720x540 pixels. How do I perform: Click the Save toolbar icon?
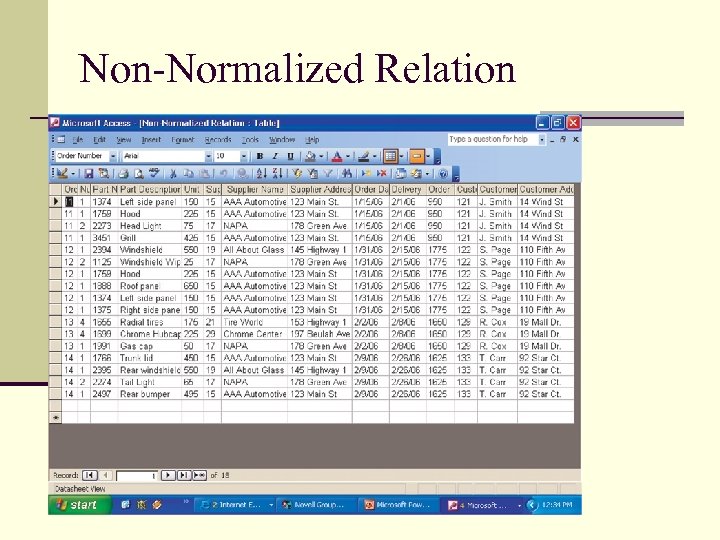[89, 174]
